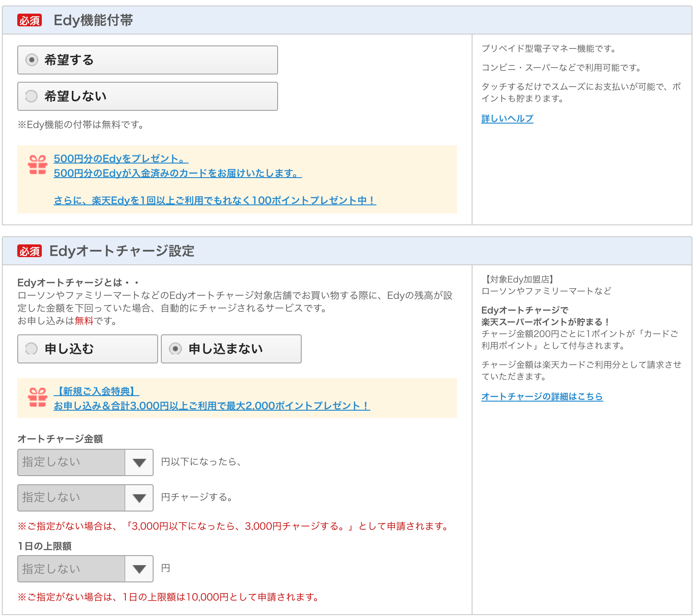The image size is (697, 616).
Task: Choose 申し込まない for Edy auto charge
Action: click(231, 349)
